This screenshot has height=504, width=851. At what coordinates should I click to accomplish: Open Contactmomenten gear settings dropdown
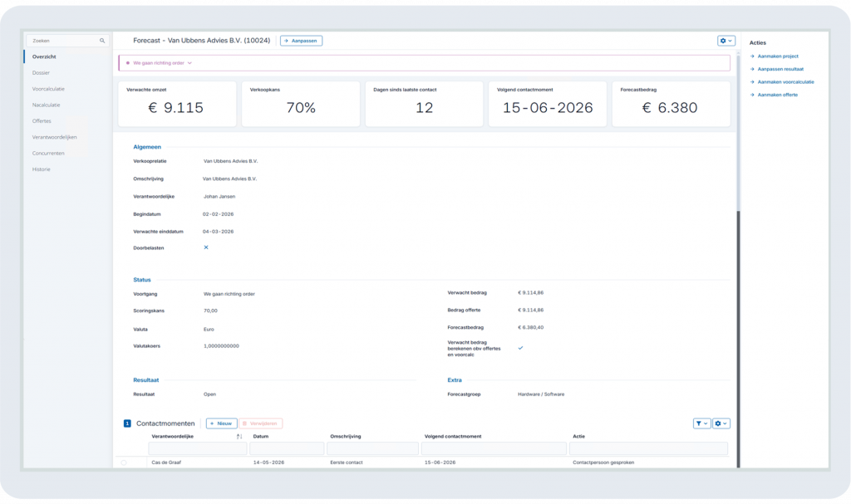pos(721,423)
